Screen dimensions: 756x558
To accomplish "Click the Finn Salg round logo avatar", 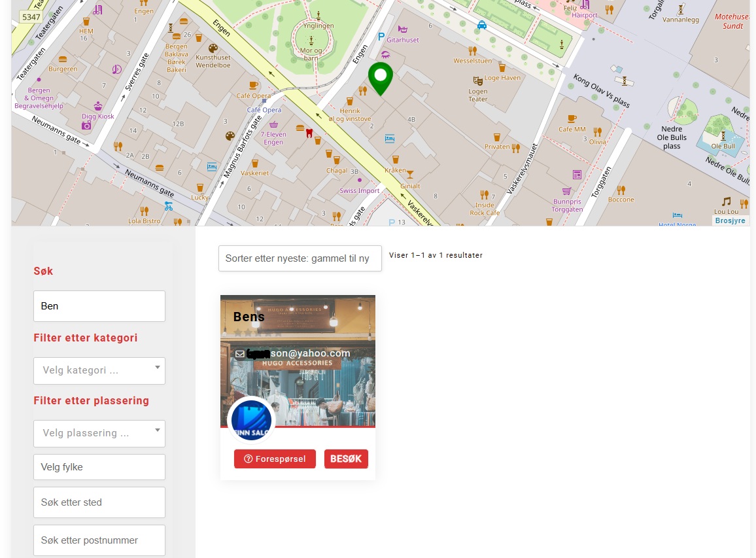I will click(x=251, y=421).
